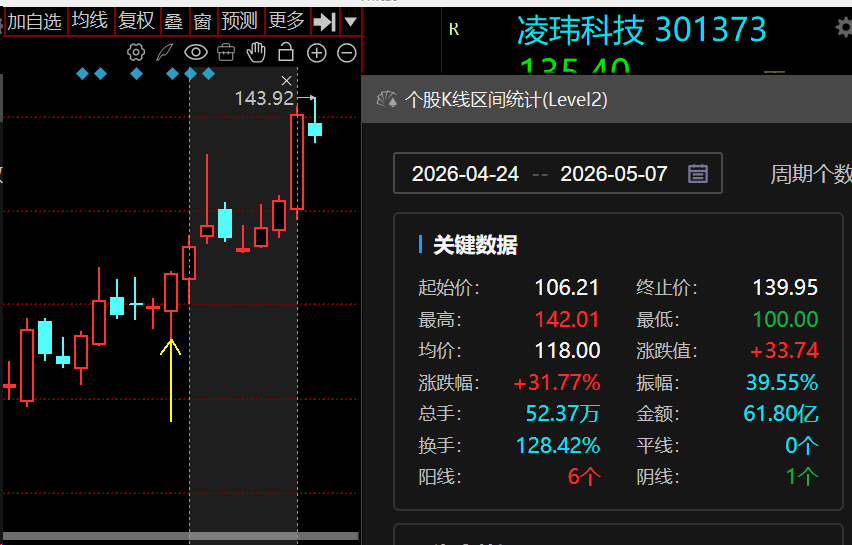
Task: Zoom out with the minus icon
Action: pos(347,53)
